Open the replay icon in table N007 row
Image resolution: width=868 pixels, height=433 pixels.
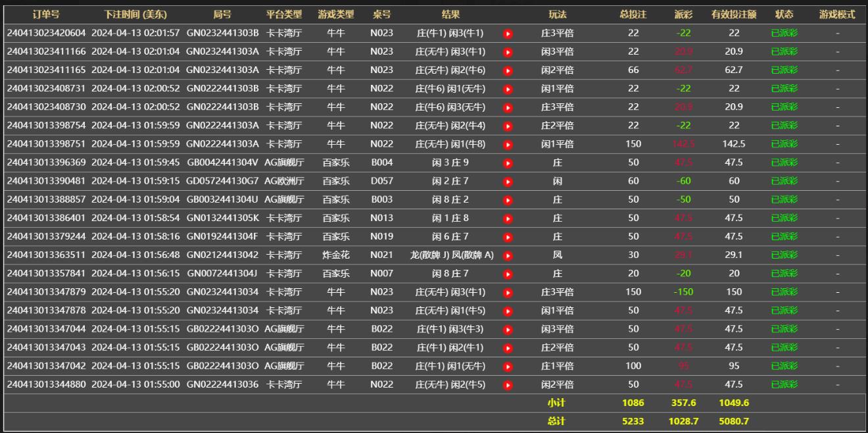(x=508, y=274)
